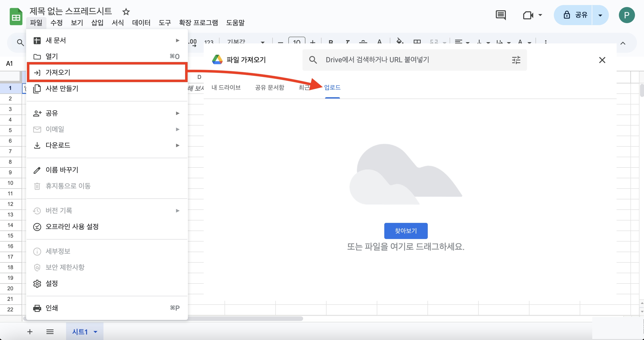Expand the 다운로드 submenu arrow
The image size is (644, 340).
coord(178,145)
